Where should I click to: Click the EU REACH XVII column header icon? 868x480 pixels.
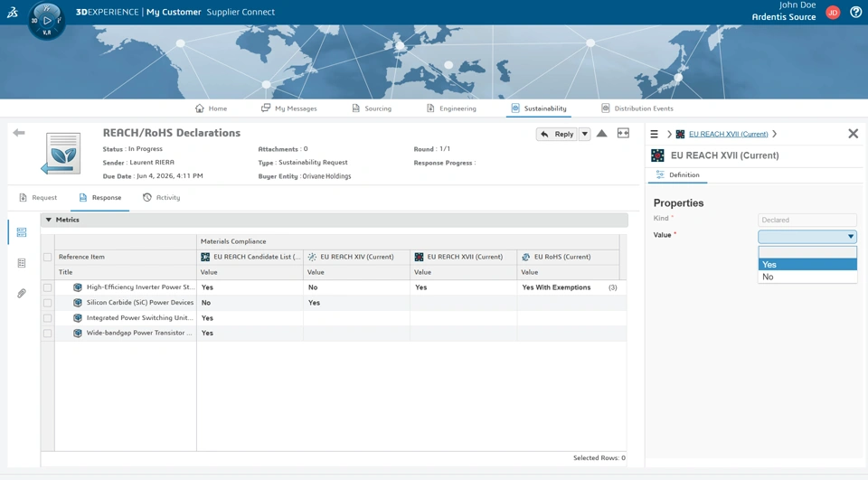(x=419, y=257)
